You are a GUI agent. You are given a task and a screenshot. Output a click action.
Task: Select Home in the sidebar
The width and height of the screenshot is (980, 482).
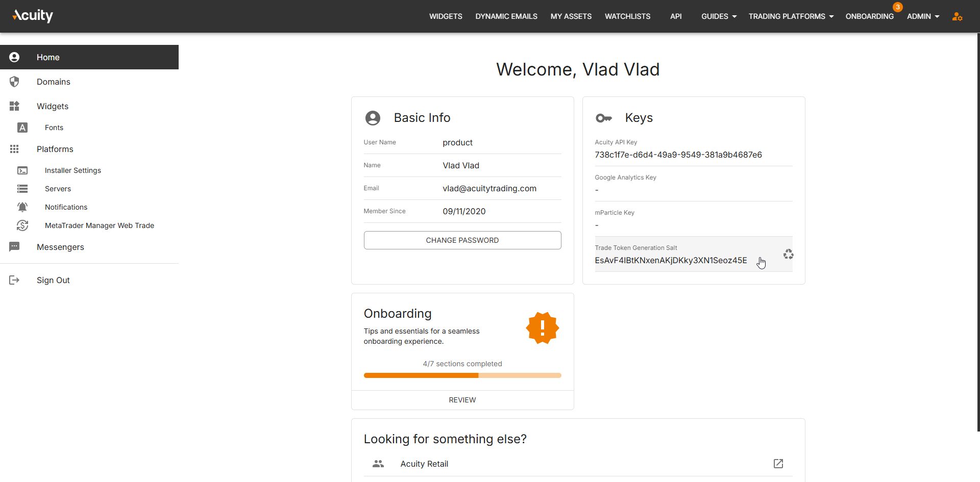[89, 57]
